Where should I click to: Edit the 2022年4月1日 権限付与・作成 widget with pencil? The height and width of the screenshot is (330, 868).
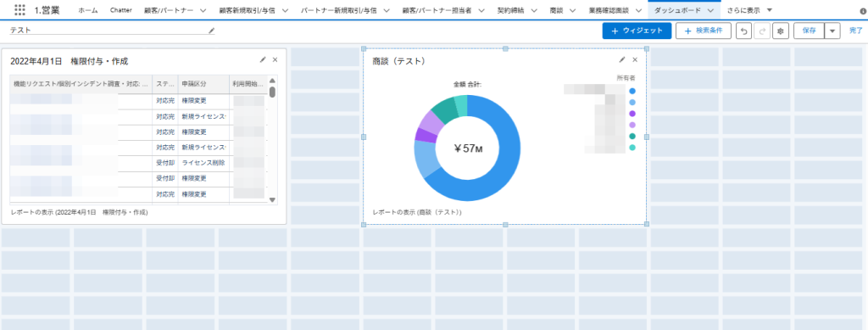(x=263, y=59)
